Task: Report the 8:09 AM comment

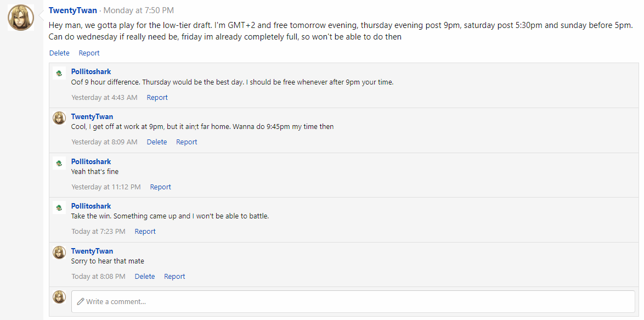Action: point(187,142)
